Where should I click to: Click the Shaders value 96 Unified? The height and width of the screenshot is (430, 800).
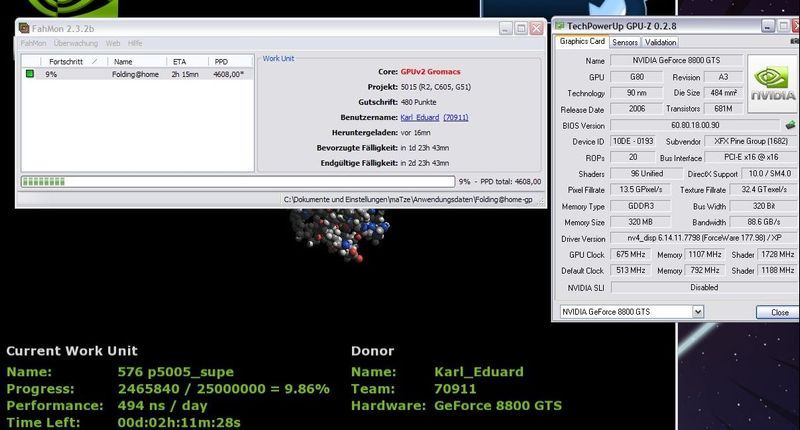[646, 173]
